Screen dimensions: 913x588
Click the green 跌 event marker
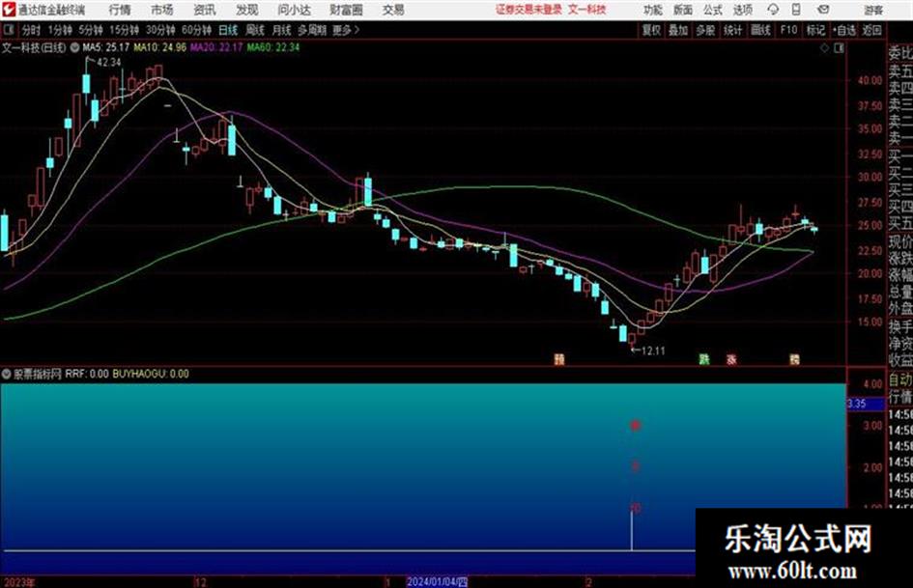(x=704, y=359)
